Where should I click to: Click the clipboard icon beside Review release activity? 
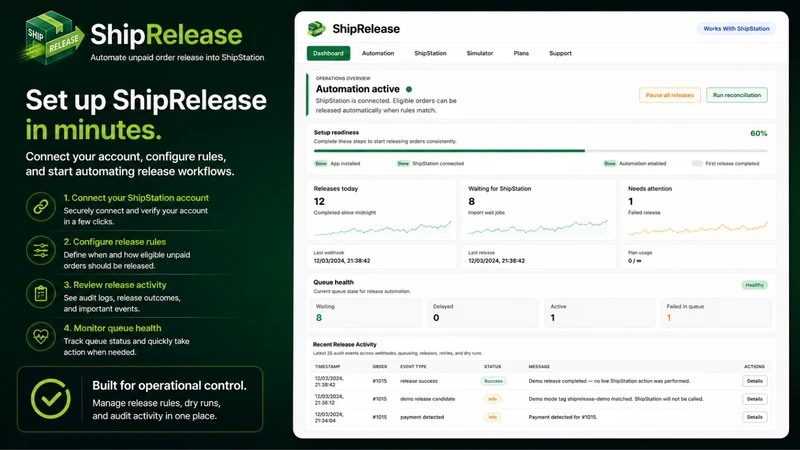click(41, 294)
